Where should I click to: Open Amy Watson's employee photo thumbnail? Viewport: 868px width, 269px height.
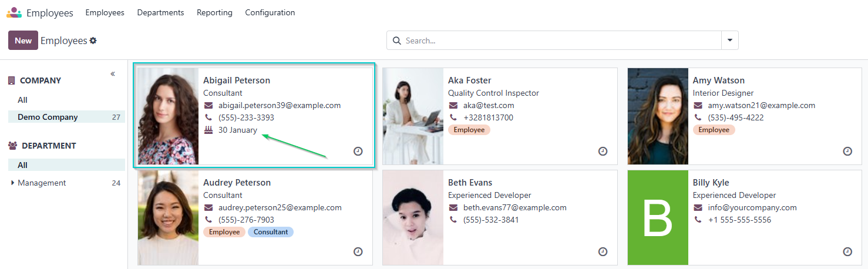(x=658, y=116)
